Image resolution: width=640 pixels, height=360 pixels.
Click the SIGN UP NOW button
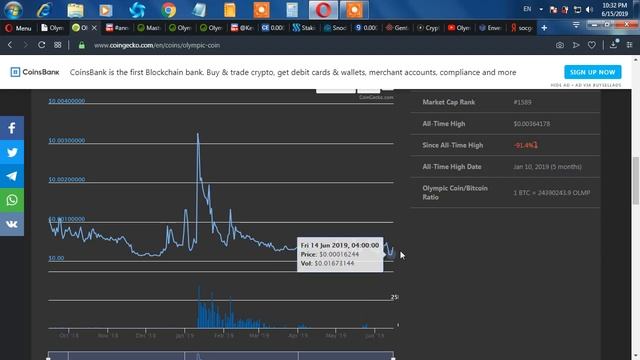(593, 72)
